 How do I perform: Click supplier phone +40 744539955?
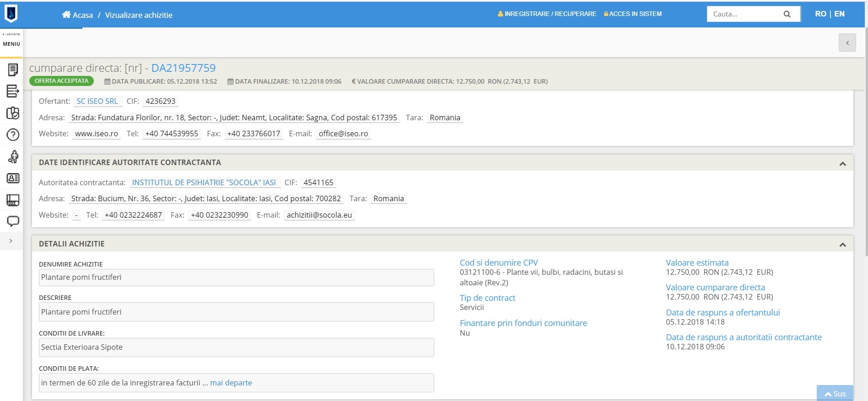pos(172,134)
